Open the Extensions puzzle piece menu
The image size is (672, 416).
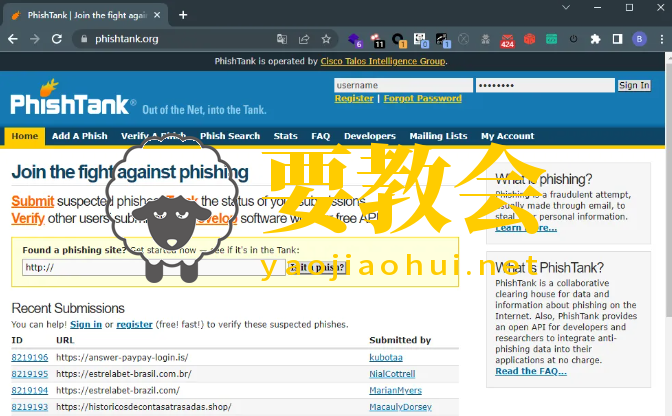coord(595,39)
